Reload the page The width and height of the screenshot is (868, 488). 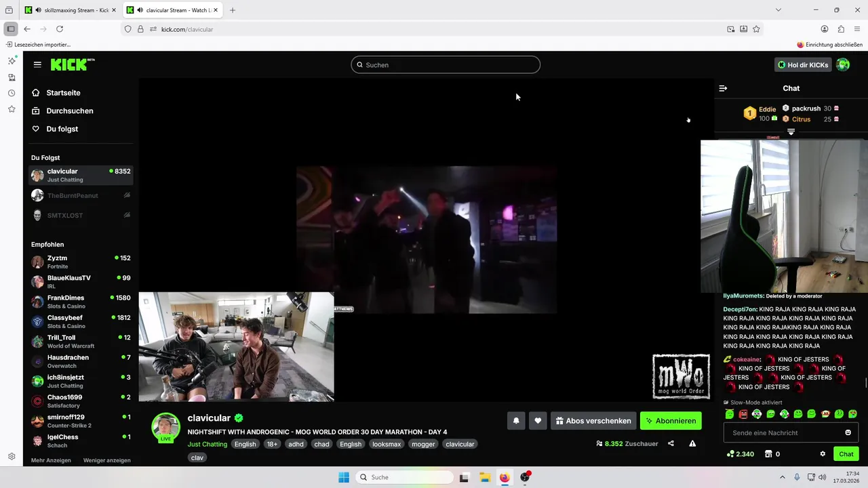(x=60, y=29)
